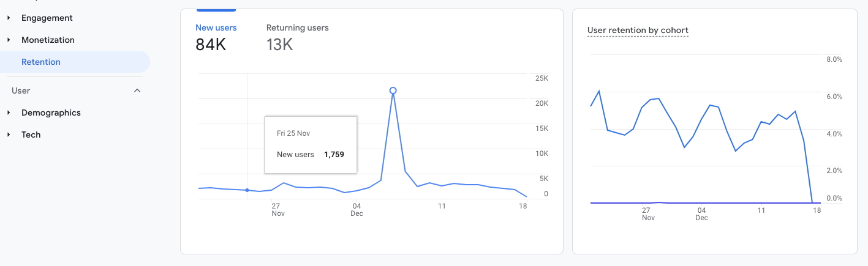Collapse the User section chevron
This screenshot has height=266, width=868.
click(x=137, y=91)
